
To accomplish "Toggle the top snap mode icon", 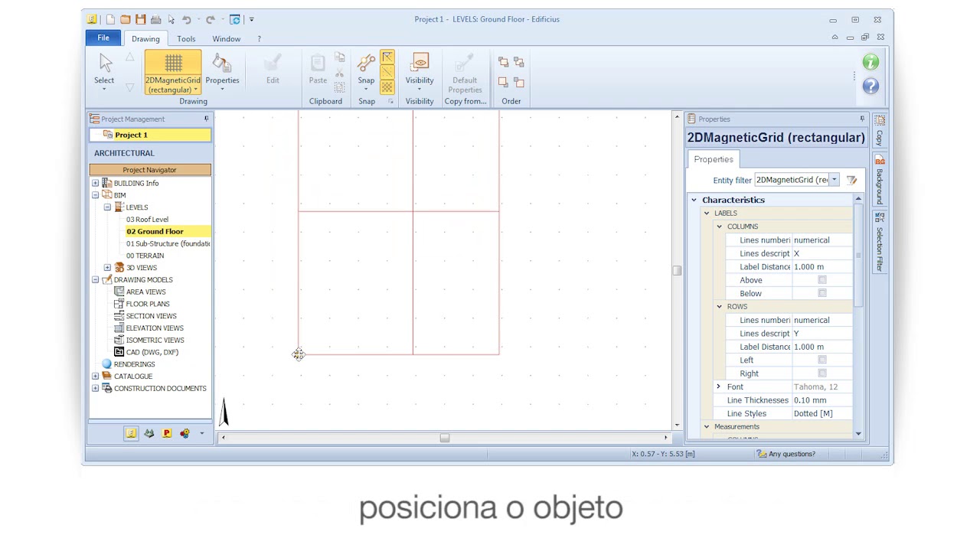I will (387, 57).
